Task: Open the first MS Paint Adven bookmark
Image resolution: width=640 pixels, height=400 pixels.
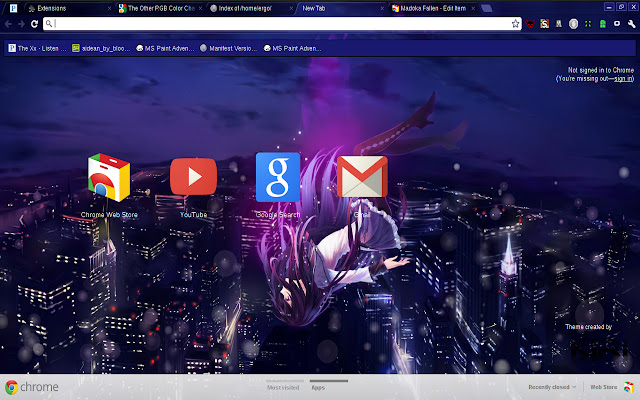Action: (x=165, y=48)
